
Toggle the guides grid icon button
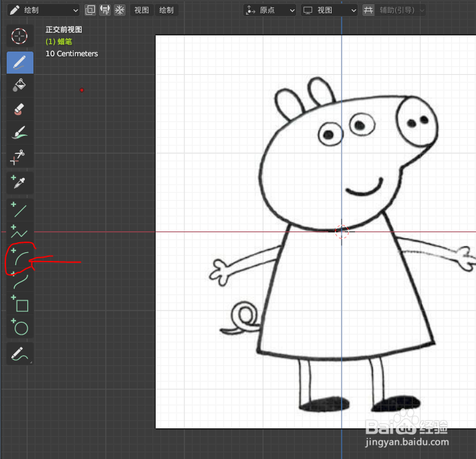(368, 10)
